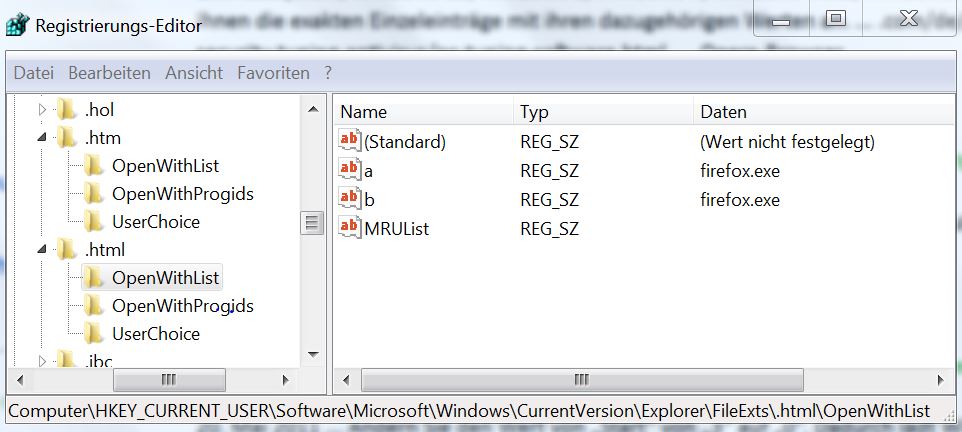Screen dimensions: 962x432
Task: Click the .hol key folder icon
Action: (x=67, y=109)
